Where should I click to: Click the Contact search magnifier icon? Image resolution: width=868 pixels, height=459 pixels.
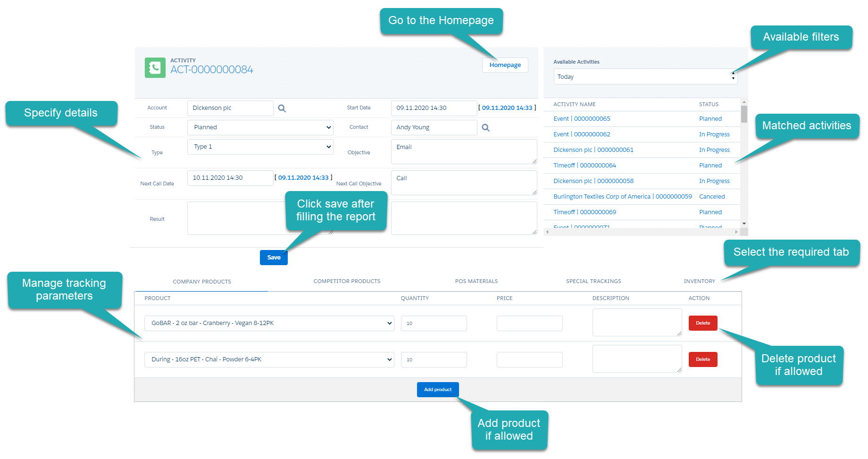coord(485,128)
